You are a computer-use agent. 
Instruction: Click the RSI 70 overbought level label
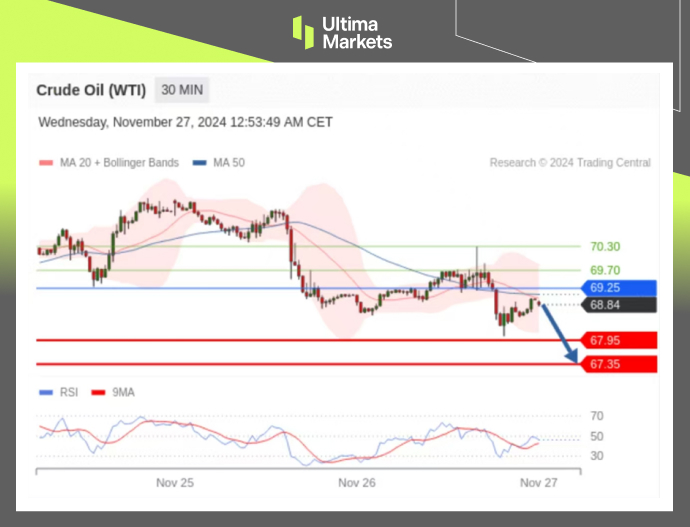pyautogui.click(x=596, y=415)
